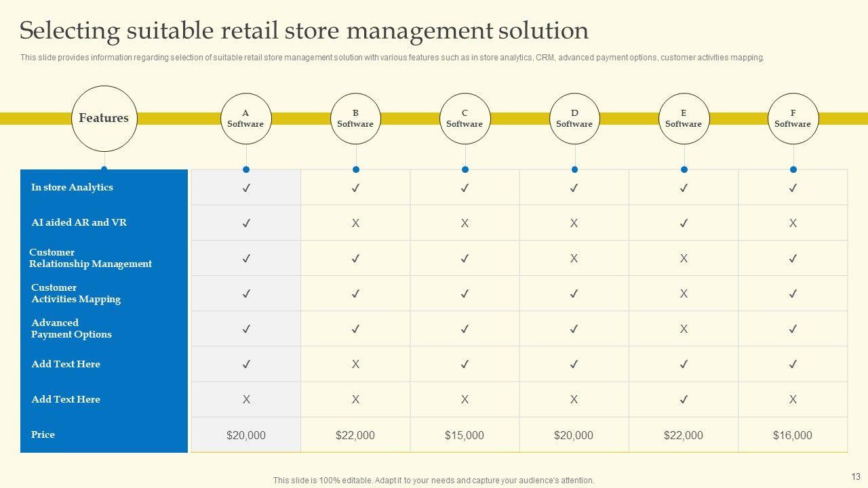The height and width of the screenshot is (488, 868).
Task: Click the In store Analytics checkmark for A Software
Action: pos(246,188)
